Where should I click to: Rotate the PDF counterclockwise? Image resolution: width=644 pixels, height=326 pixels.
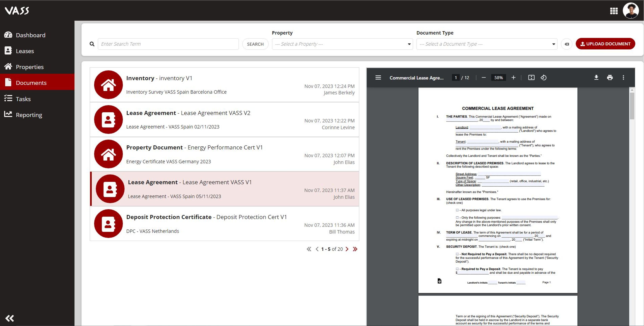[544, 77]
